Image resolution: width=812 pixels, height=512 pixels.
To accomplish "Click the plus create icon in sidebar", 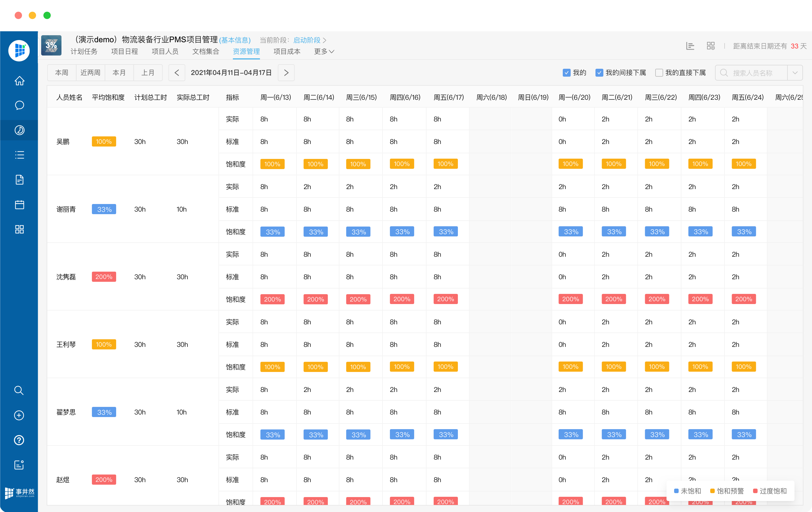I will [x=19, y=415].
